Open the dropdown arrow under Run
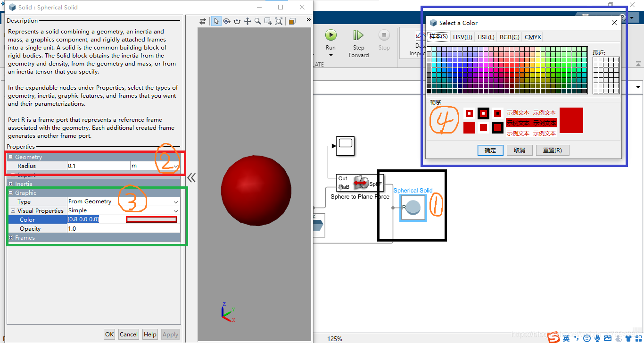Viewport: 644px width, 343px height. point(331,55)
